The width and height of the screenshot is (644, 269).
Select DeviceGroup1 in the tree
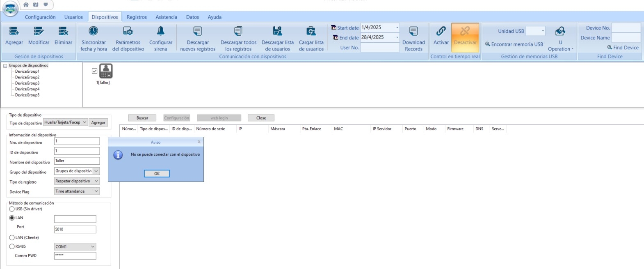coord(27,71)
